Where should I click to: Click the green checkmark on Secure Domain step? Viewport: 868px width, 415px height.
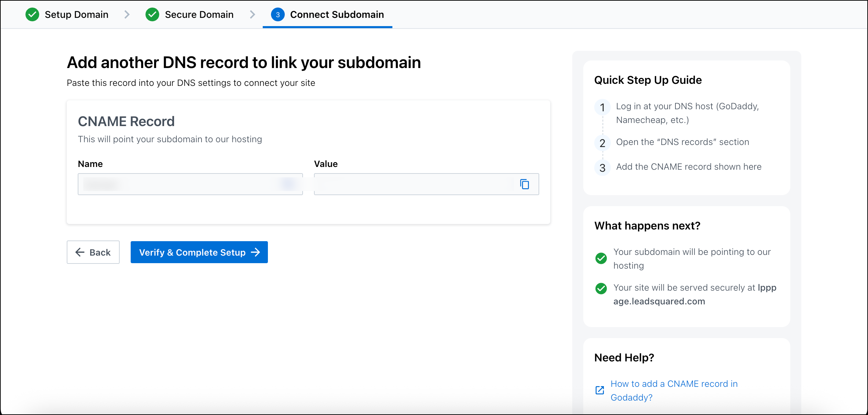(152, 14)
